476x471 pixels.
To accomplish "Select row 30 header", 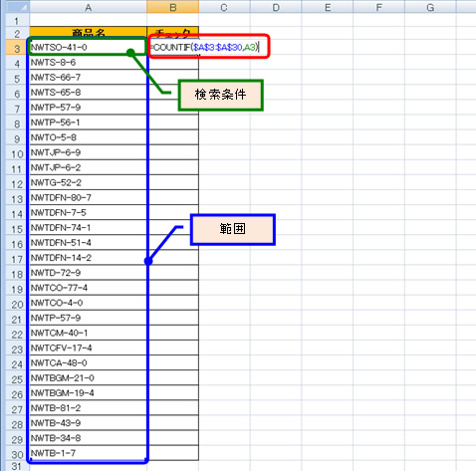I will coord(17,454).
